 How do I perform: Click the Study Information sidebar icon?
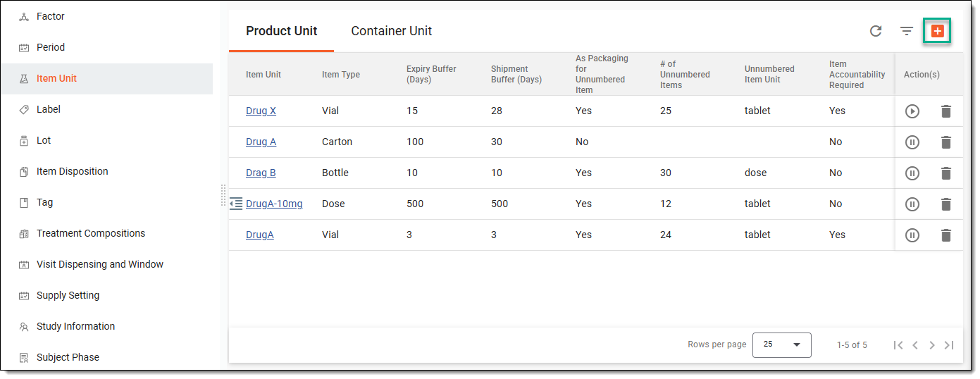(x=24, y=327)
